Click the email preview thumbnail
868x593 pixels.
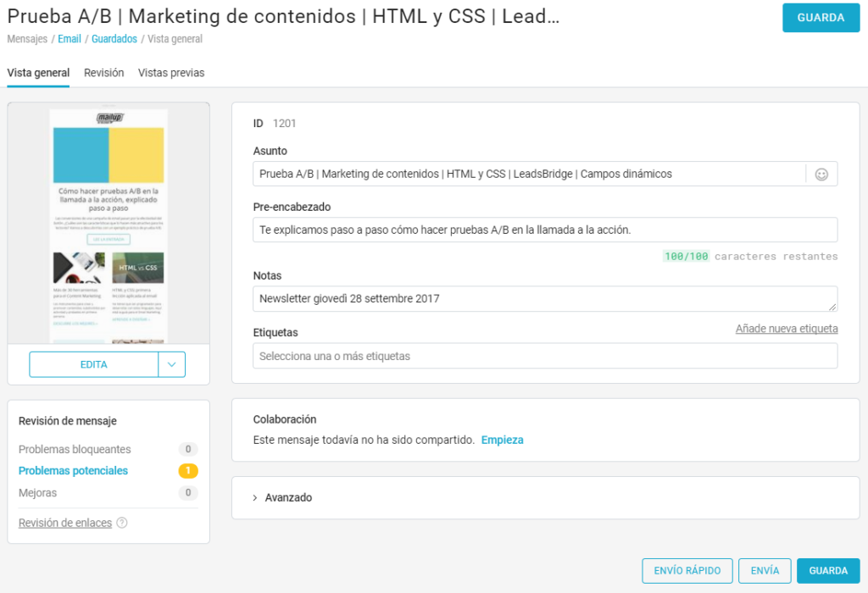pyautogui.click(x=108, y=224)
